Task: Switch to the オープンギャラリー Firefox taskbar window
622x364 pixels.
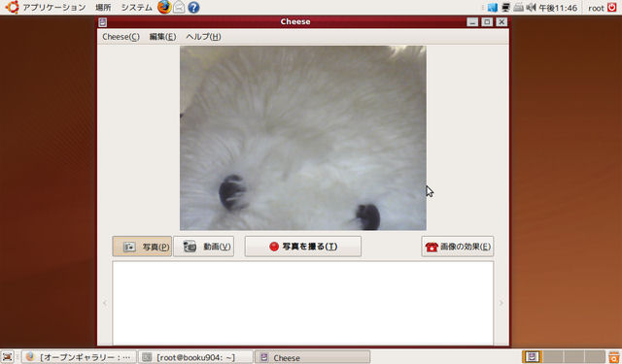Action: click(79, 357)
